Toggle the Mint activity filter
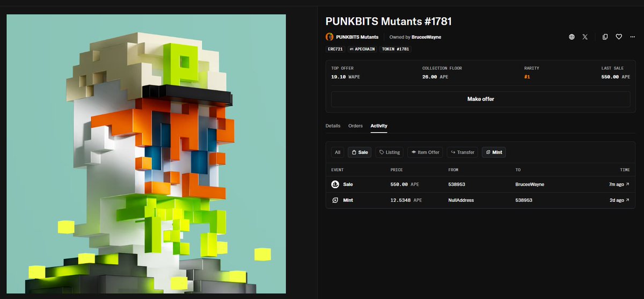Image resolution: width=644 pixels, height=299 pixels. pyautogui.click(x=494, y=152)
